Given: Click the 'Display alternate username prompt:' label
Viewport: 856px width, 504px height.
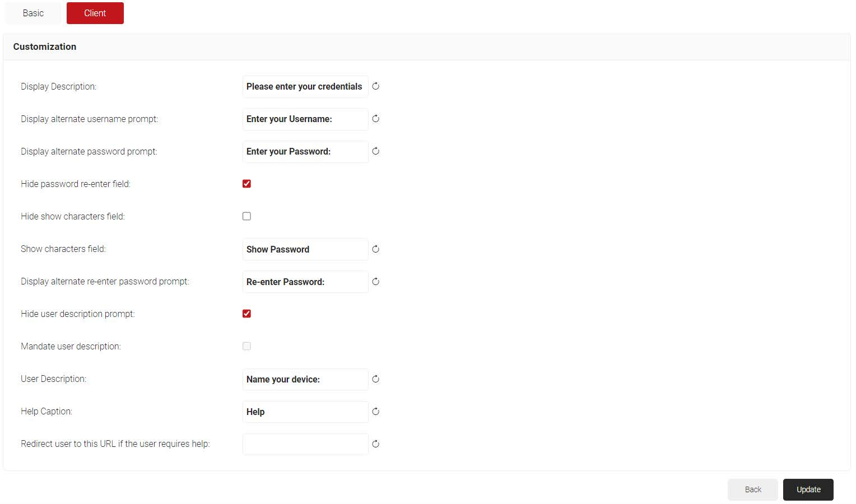Looking at the screenshot, I should pyautogui.click(x=90, y=119).
